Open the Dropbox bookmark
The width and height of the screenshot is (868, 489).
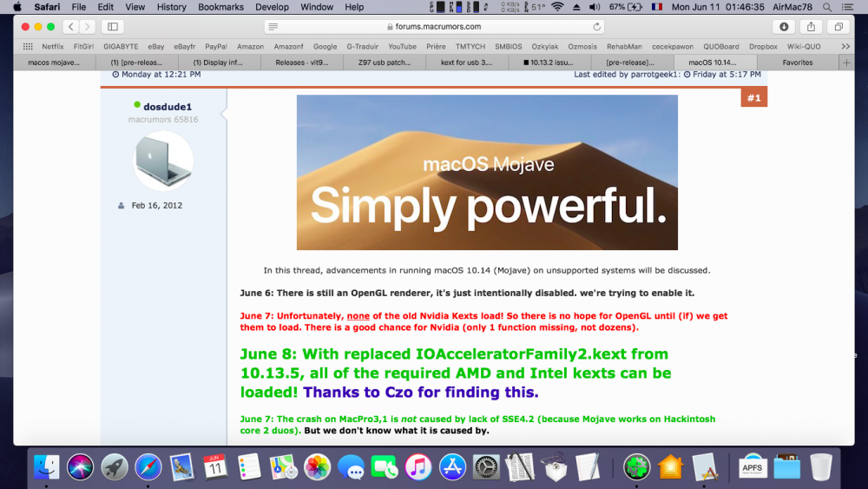click(x=763, y=47)
